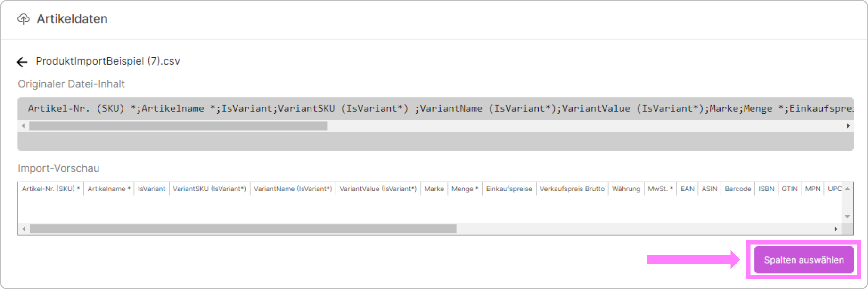Select the Einkaufspreise column header
Image resolution: width=868 pixels, height=289 pixels.
click(509, 189)
